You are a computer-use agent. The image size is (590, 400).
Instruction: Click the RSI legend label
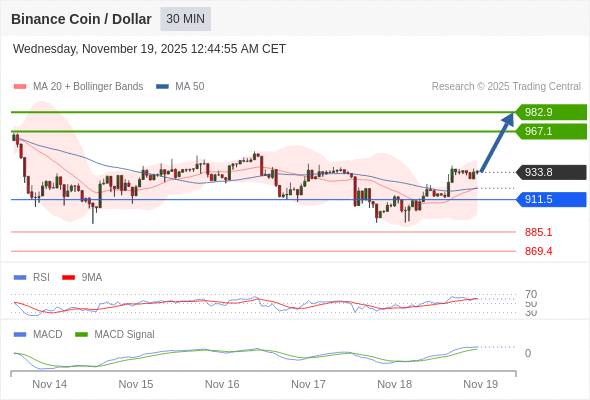coord(41,278)
